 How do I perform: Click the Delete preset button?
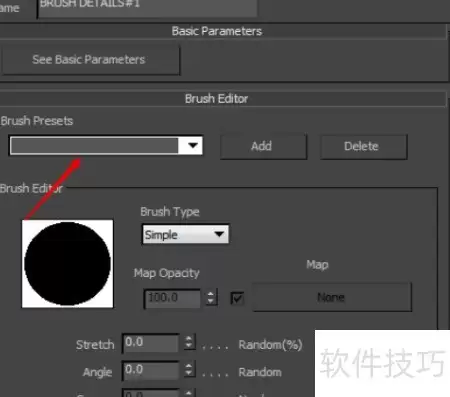(364, 147)
